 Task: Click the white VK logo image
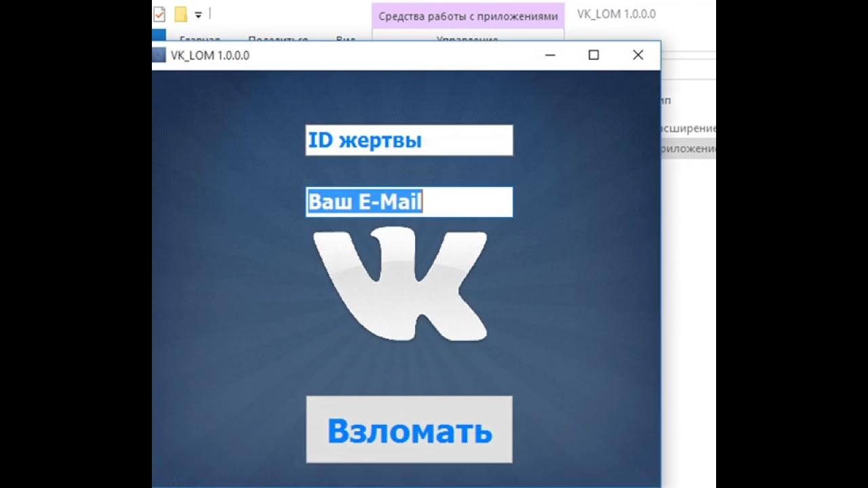(x=401, y=285)
